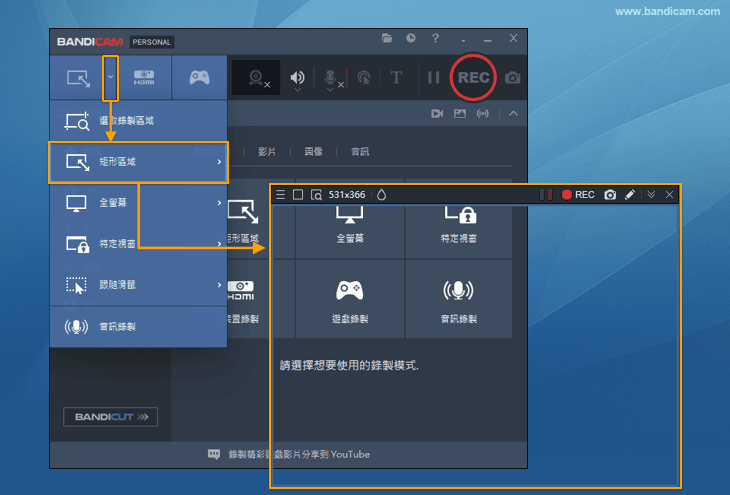Select the rectangle screen recording mode icon

click(78, 78)
